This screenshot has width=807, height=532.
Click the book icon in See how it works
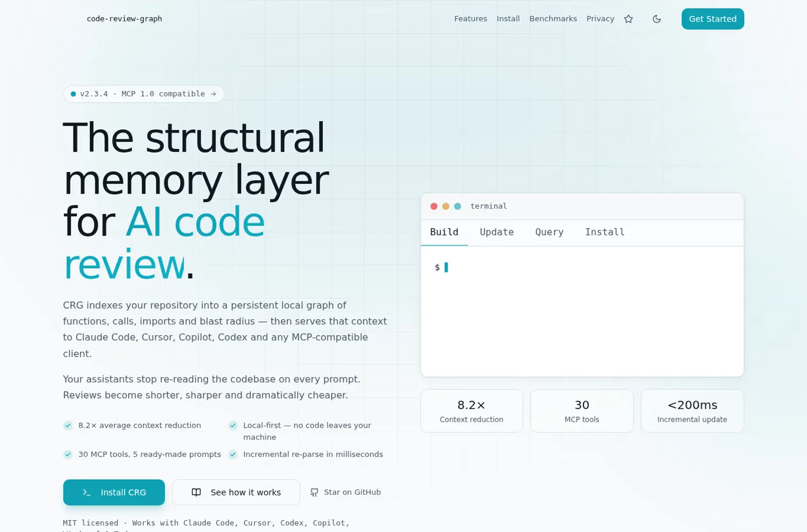tap(196, 492)
